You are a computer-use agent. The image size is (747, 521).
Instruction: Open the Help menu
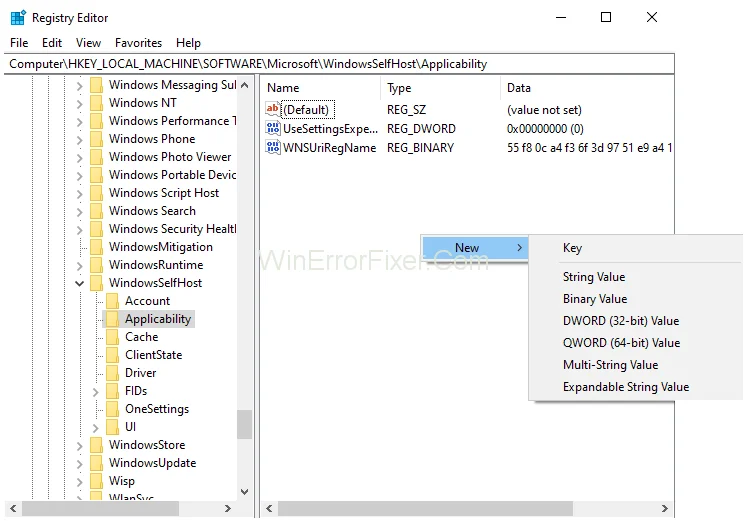pos(188,43)
